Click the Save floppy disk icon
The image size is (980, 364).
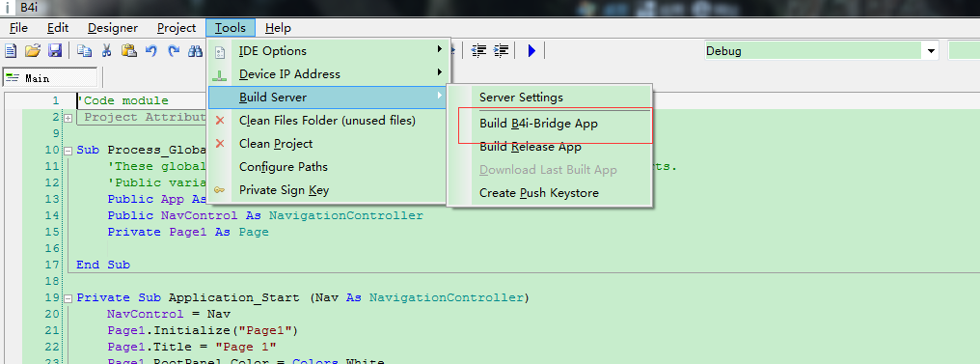(x=54, y=50)
